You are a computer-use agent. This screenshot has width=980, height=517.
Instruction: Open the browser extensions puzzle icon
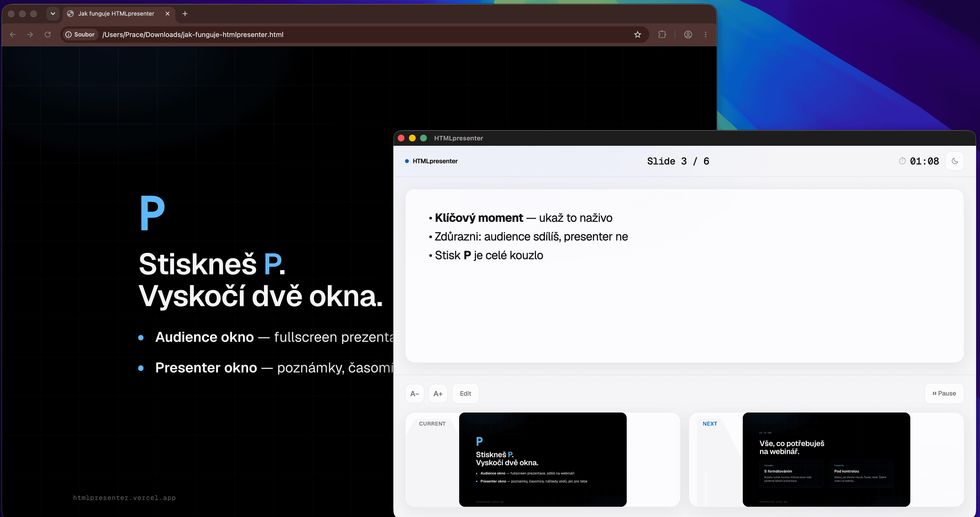[662, 35]
